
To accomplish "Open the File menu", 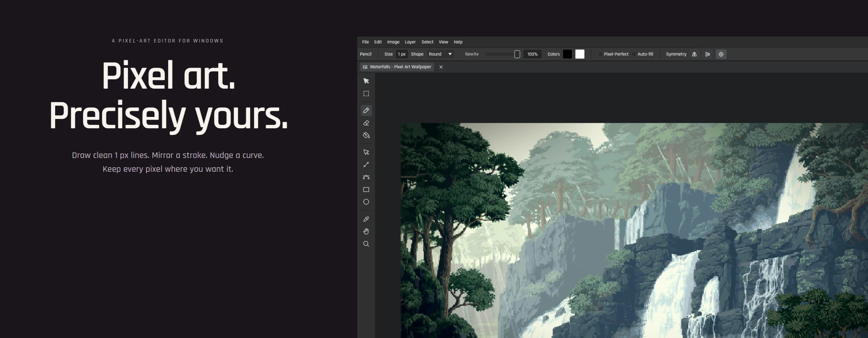I will click(x=365, y=42).
